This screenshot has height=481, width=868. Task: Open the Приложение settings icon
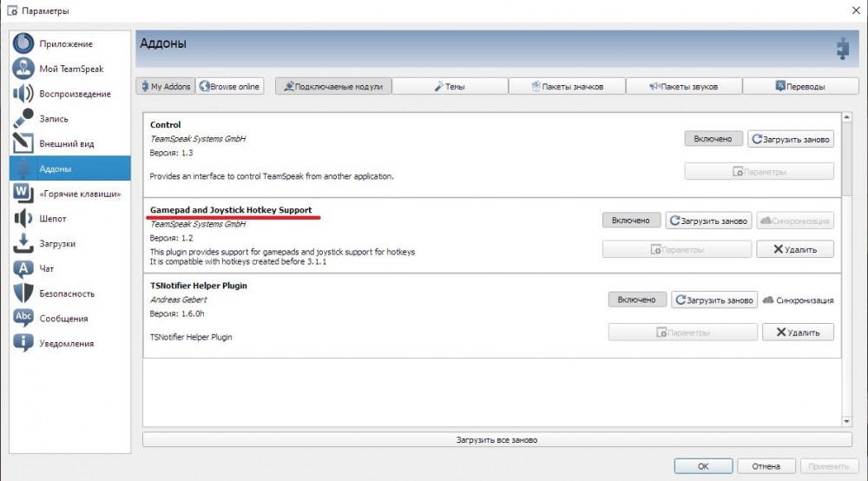click(23, 43)
